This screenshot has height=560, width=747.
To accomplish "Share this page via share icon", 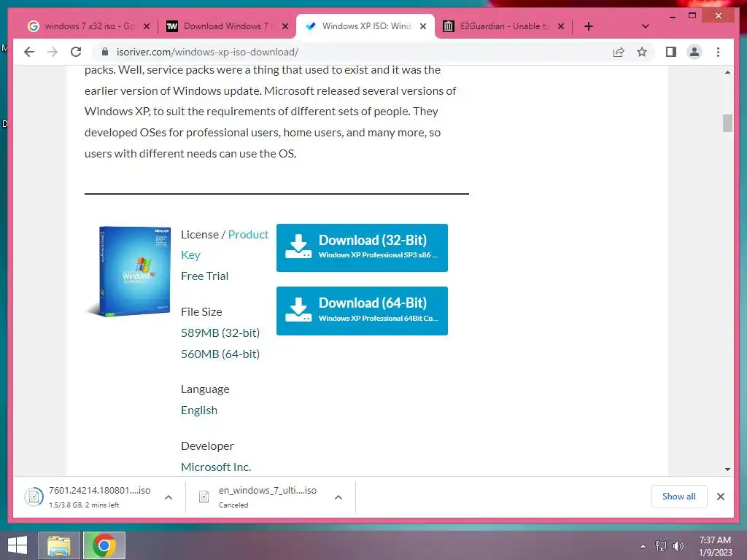I will pos(619,52).
